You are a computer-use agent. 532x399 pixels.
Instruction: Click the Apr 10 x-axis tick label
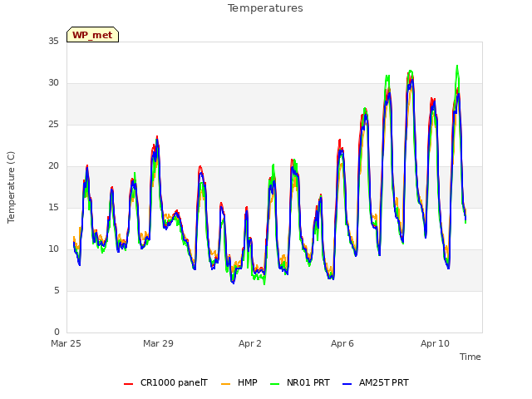click(x=435, y=343)
